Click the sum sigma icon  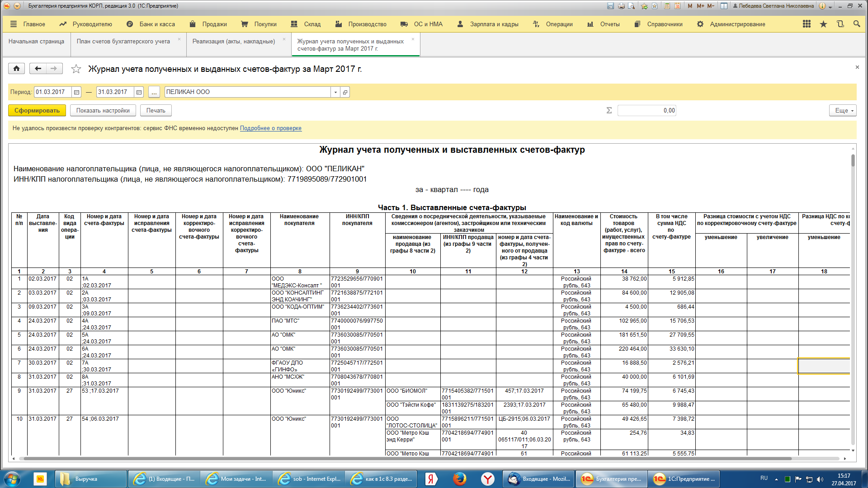click(x=609, y=110)
